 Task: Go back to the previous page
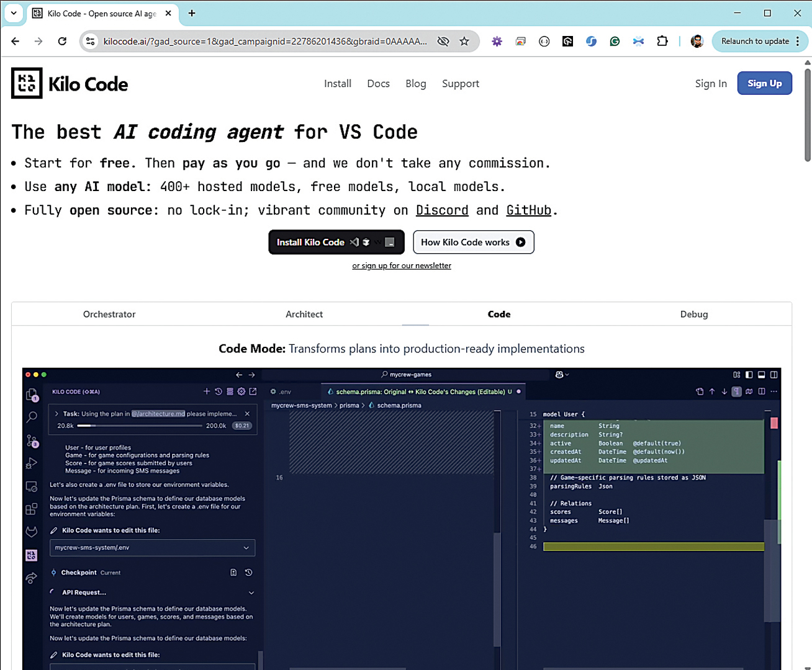pos(16,42)
